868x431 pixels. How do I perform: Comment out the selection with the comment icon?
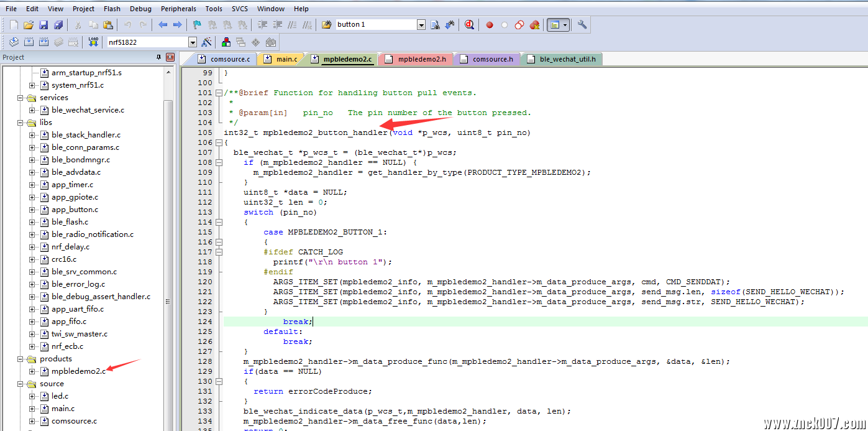(x=292, y=25)
